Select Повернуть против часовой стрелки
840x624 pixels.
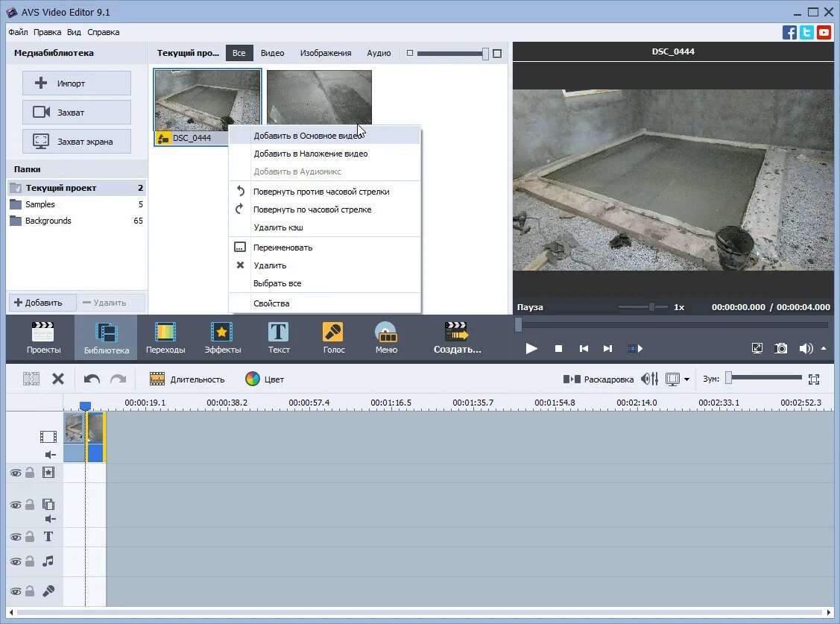tap(325, 192)
